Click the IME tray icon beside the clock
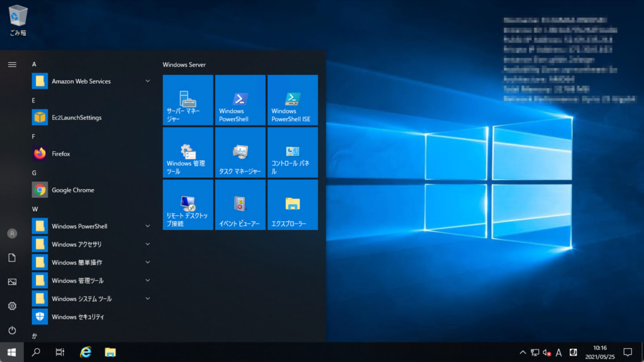This screenshot has width=644, height=362. (x=573, y=352)
